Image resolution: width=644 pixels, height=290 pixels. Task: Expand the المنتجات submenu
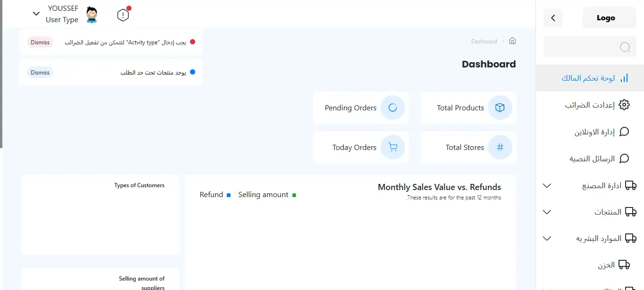coord(547,212)
